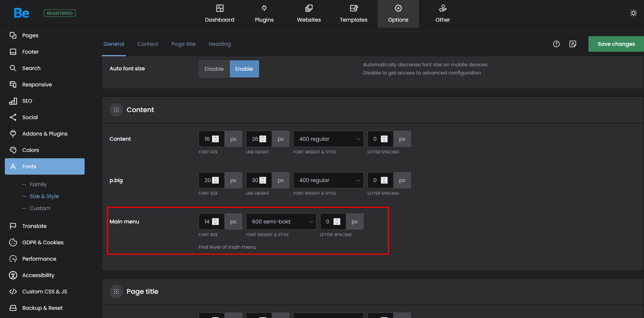Click the Dashboard grid icon
This screenshot has height=318, width=644.
(220, 8)
